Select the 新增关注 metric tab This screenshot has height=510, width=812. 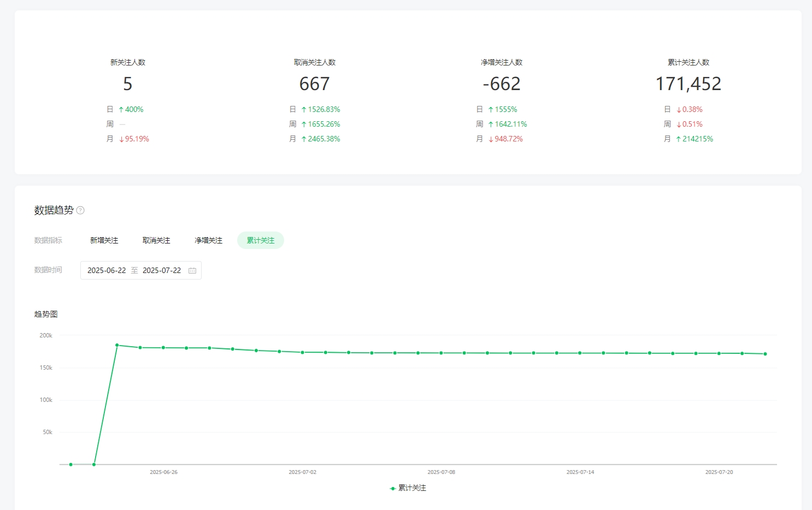104,240
